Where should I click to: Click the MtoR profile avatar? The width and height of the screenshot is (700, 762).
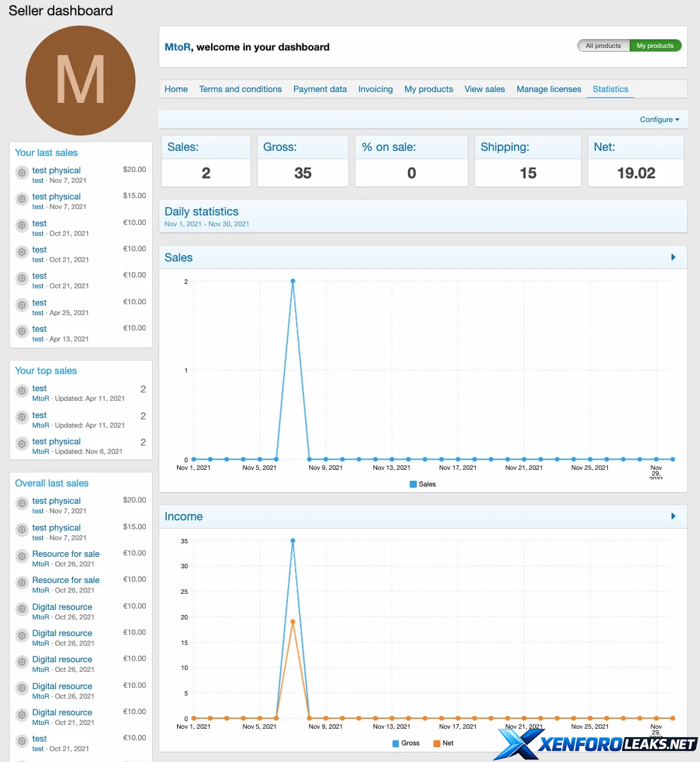tap(81, 81)
